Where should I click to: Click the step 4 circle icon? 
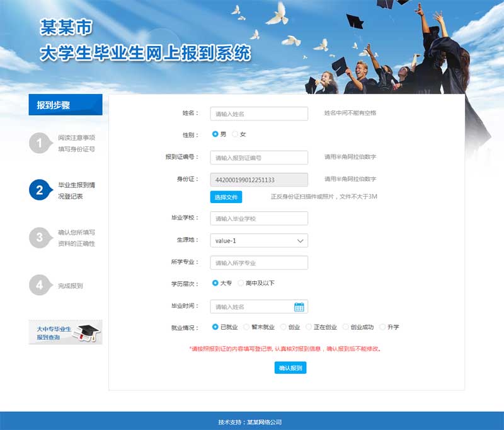(x=39, y=285)
